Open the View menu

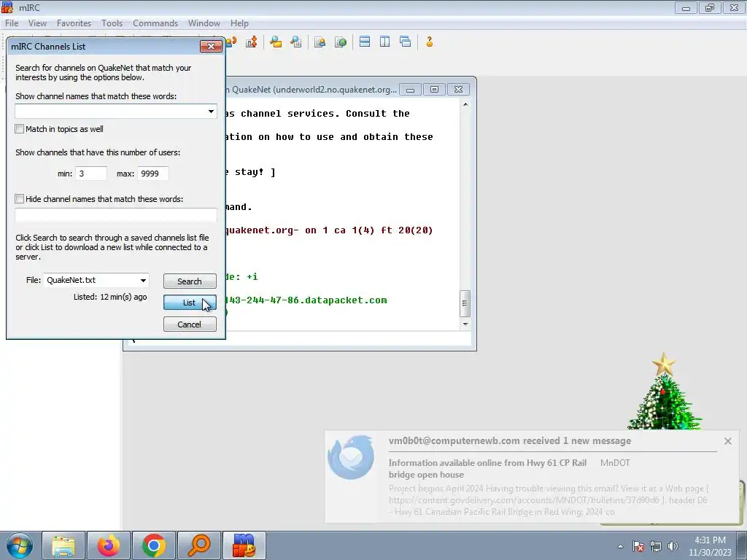[x=37, y=23]
